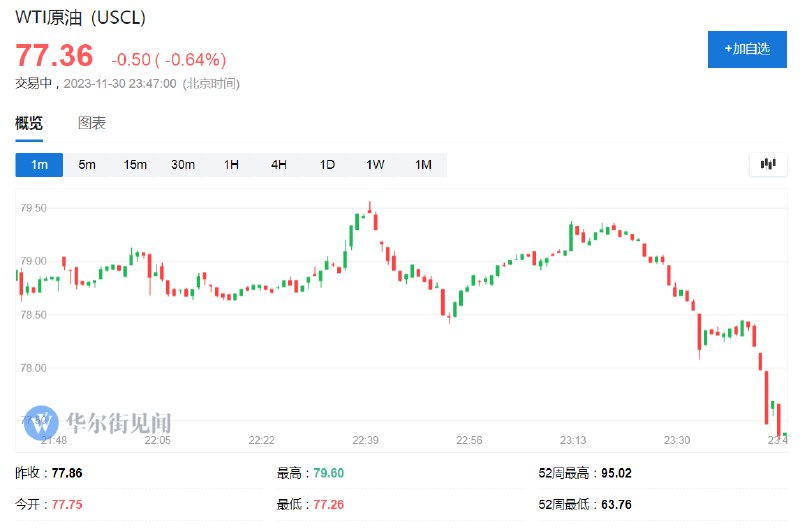Image resolution: width=800 pixels, height=529 pixels.
Task: Click the 22:56 time axis label
Action: point(469,440)
